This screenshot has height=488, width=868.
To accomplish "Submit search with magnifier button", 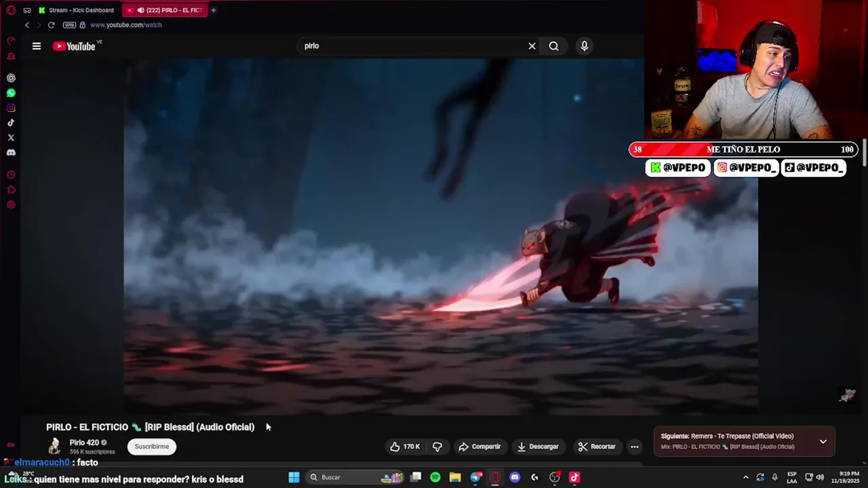I will [x=554, y=46].
